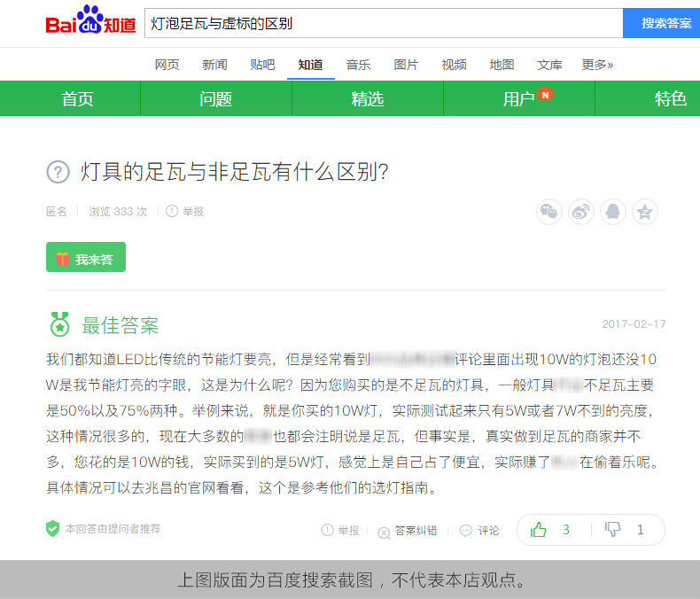
Task: Focus the search input field
Action: click(x=383, y=23)
